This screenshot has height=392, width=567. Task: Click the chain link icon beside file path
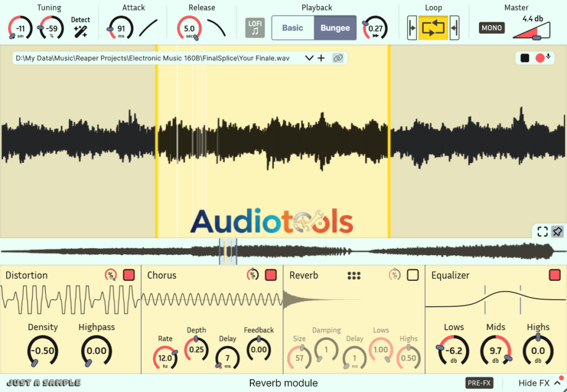click(338, 58)
